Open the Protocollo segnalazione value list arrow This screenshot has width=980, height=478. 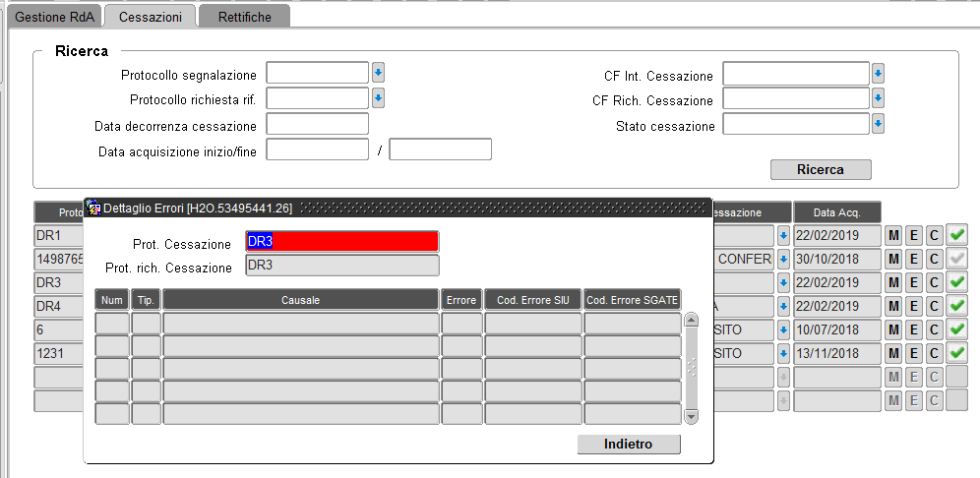coord(378,73)
